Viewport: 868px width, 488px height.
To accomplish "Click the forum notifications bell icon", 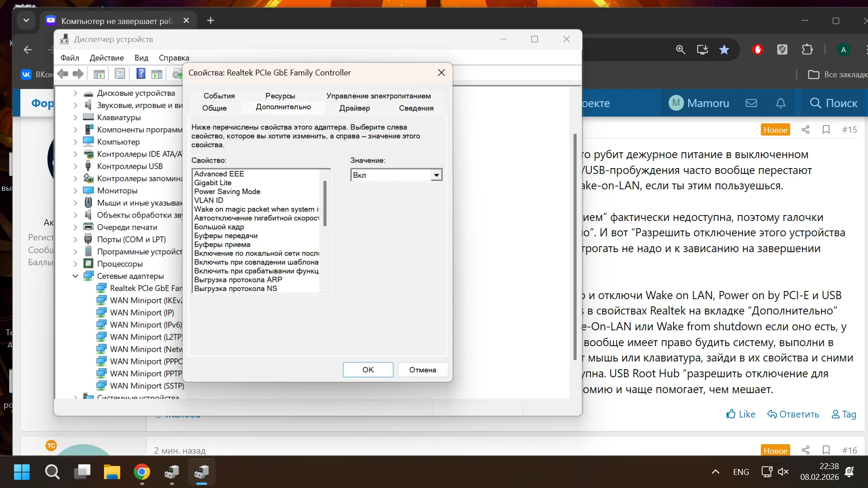I will tap(781, 103).
